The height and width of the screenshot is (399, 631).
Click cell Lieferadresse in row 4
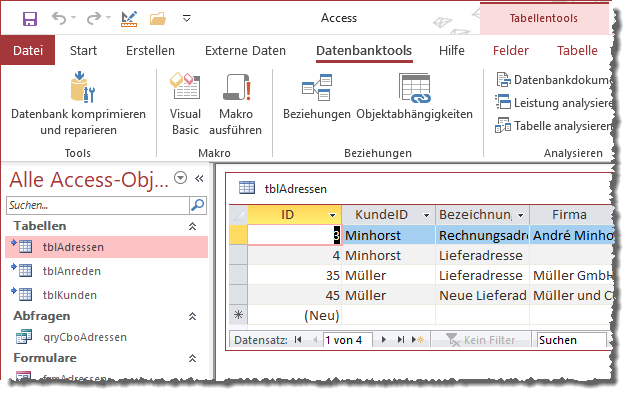[482, 255]
